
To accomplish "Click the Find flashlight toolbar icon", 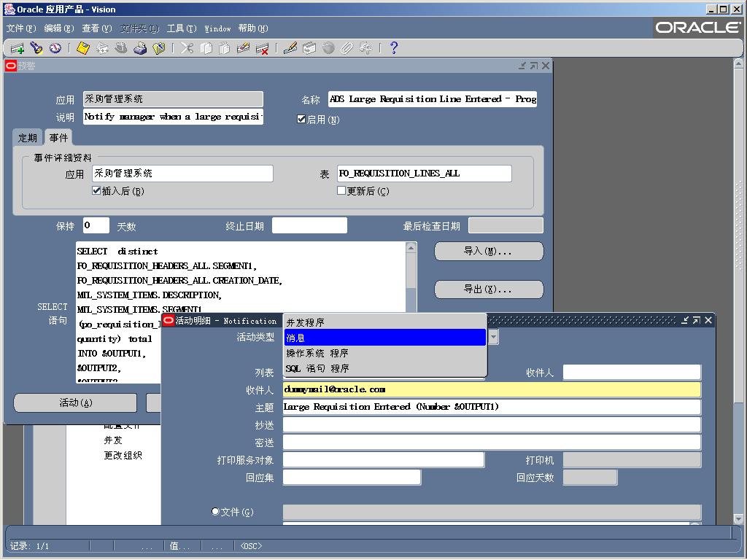I will point(36,48).
